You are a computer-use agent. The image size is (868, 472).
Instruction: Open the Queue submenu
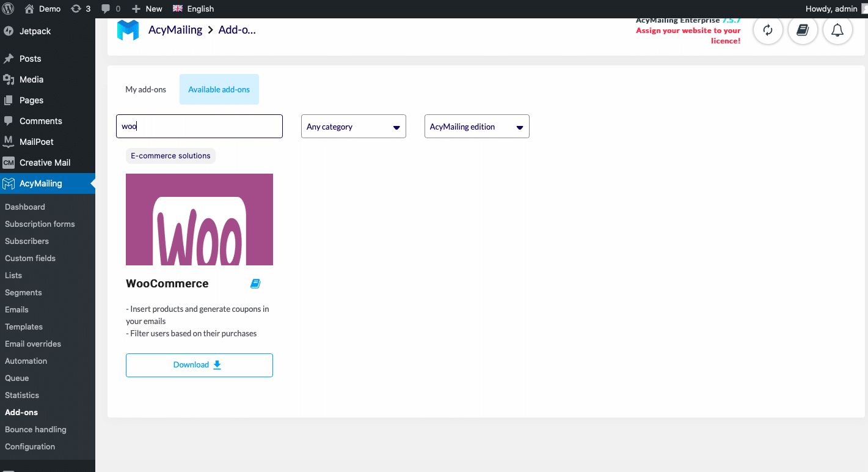pyautogui.click(x=16, y=378)
